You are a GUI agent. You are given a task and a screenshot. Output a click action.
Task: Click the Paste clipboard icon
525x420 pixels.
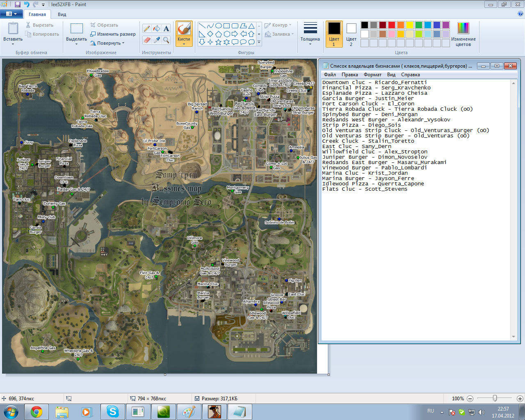(x=13, y=28)
